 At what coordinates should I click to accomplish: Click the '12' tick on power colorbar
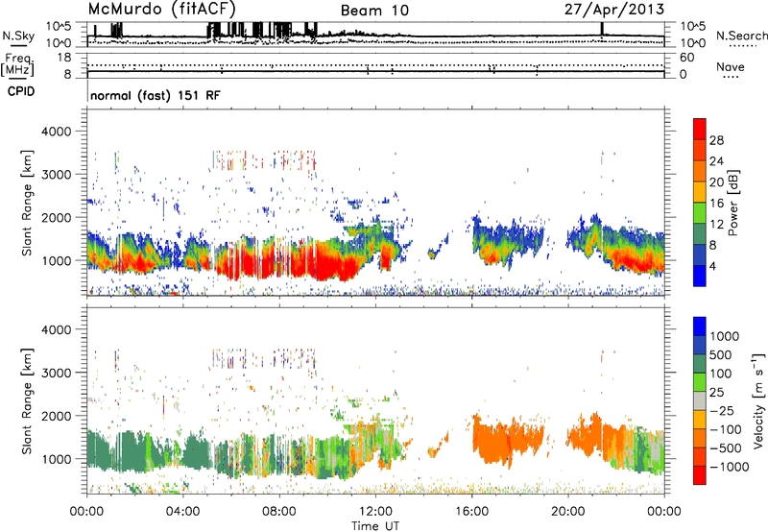(x=716, y=225)
